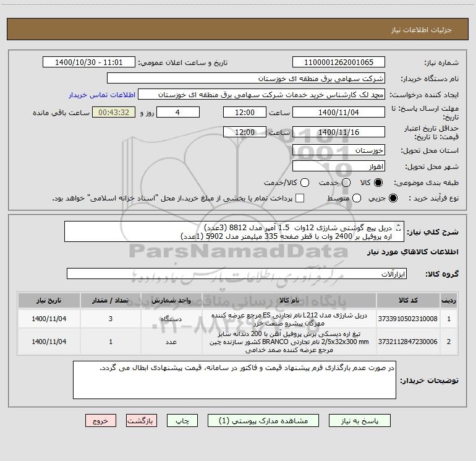Click the جزئیات اطلاعات نیاز header title
The width and height of the screenshot is (476, 461).
coord(421,30)
